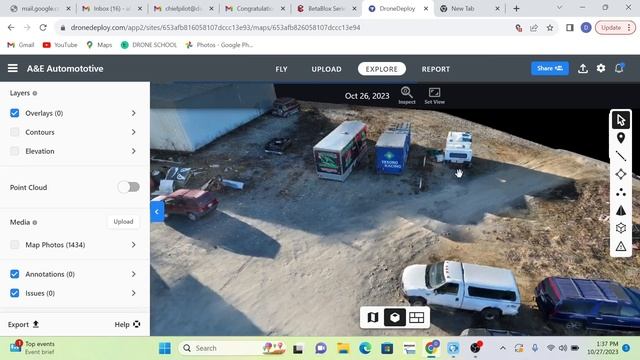Uncheck the Issues checkbox
The height and width of the screenshot is (360, 640).
tap(15, 293)
